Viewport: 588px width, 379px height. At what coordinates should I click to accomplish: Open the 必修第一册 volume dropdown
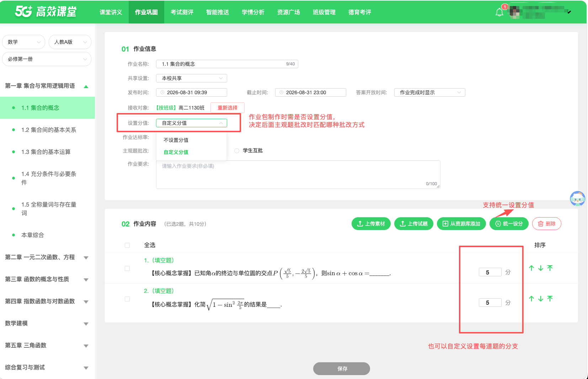point(47,59)
